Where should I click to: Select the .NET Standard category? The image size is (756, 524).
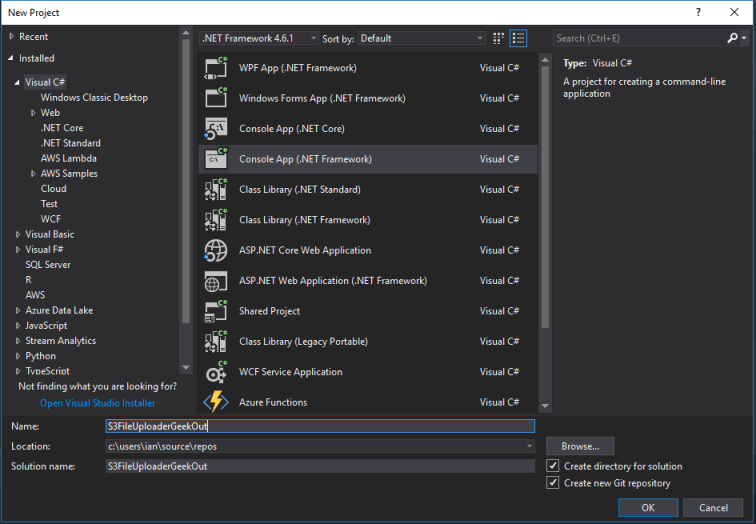pos(70,143)
